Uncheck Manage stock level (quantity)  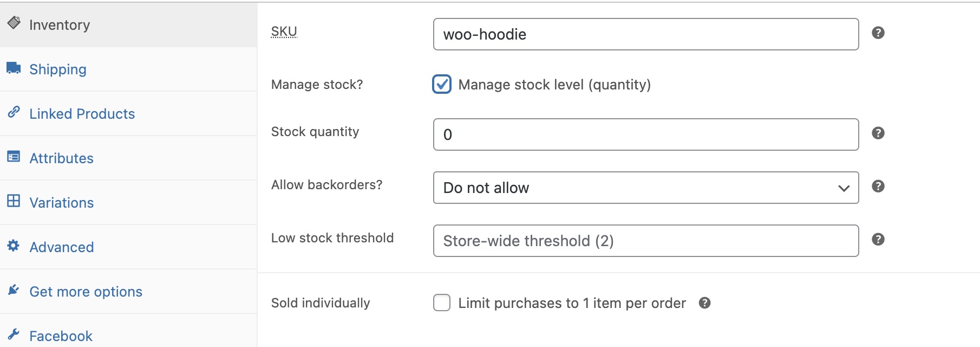coord(442,84)
